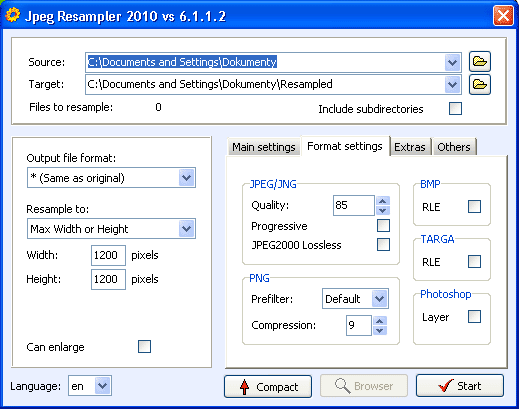Click the PNG Compression value field

click(x=359, y=325)
